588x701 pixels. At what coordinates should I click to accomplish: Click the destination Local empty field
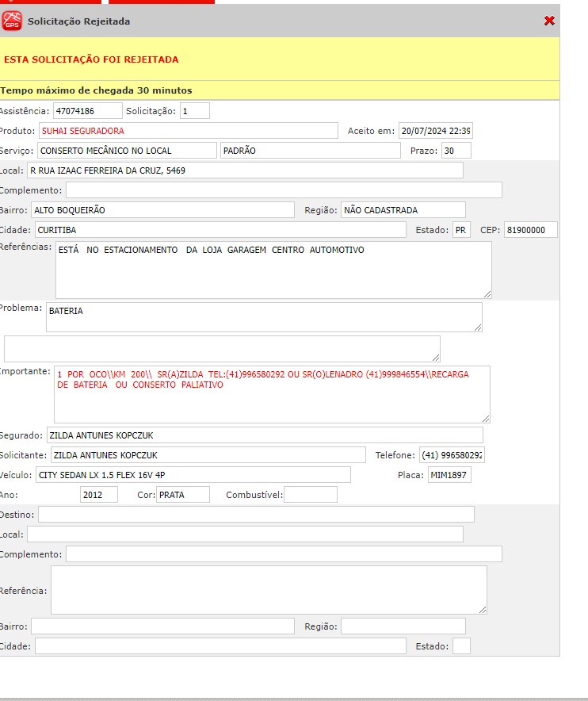(245, 534)
